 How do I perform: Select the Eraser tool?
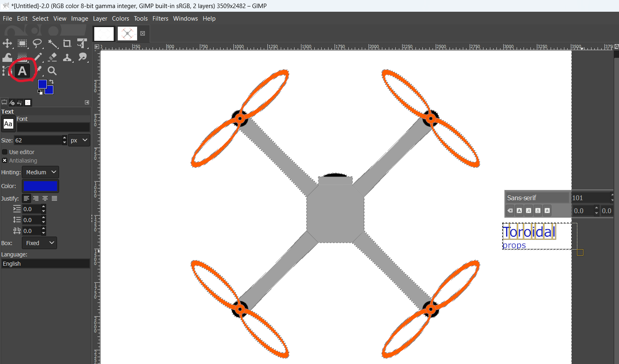pos(52,57)
